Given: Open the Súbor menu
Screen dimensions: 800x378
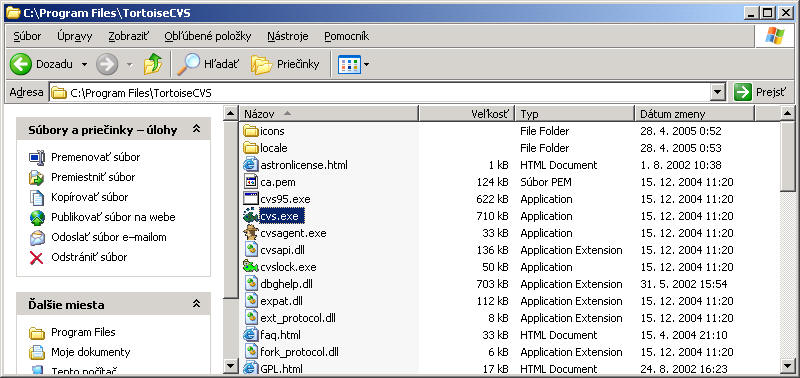Looking at the screenshot, I should (28, 36).
